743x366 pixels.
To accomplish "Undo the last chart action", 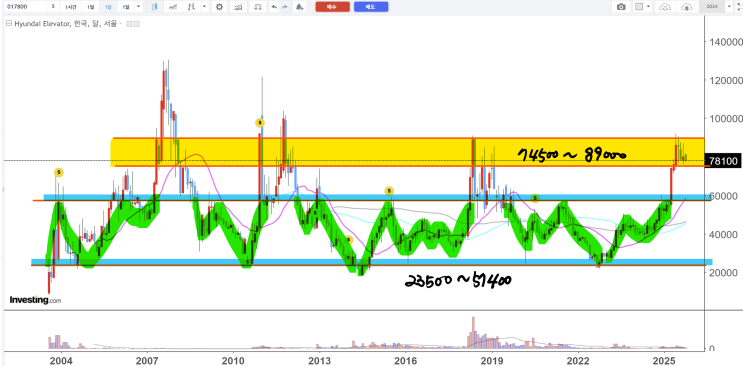I will click(x=274, y=7).
